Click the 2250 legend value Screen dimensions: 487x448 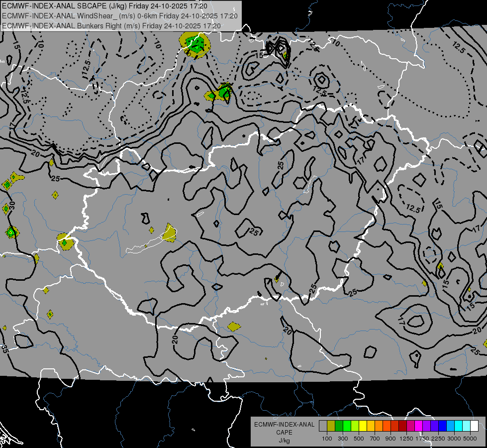tap(439, 439)
